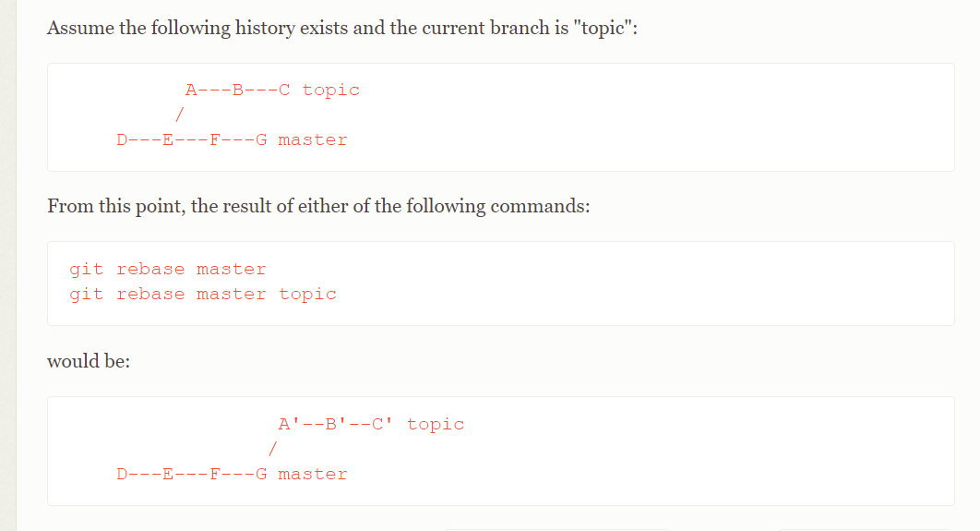Click the slash connector in the rebased diagram
The height and width of the screenshot is (531, 980).
pos(272,449)
